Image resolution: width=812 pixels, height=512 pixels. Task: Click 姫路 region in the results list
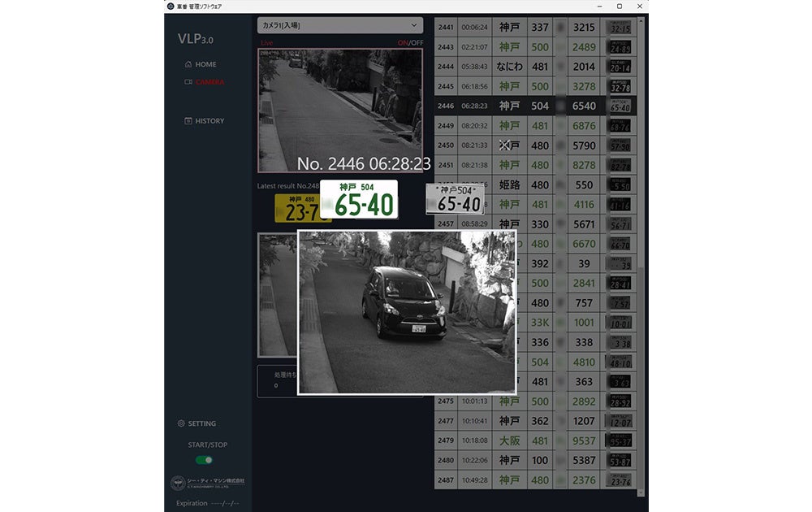point(509,185)
